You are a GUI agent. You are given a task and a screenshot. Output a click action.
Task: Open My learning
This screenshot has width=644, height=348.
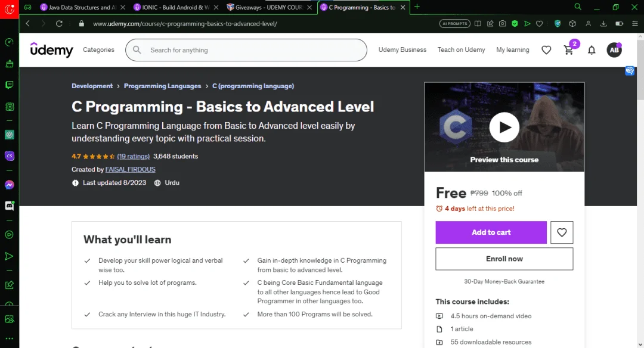513,49
